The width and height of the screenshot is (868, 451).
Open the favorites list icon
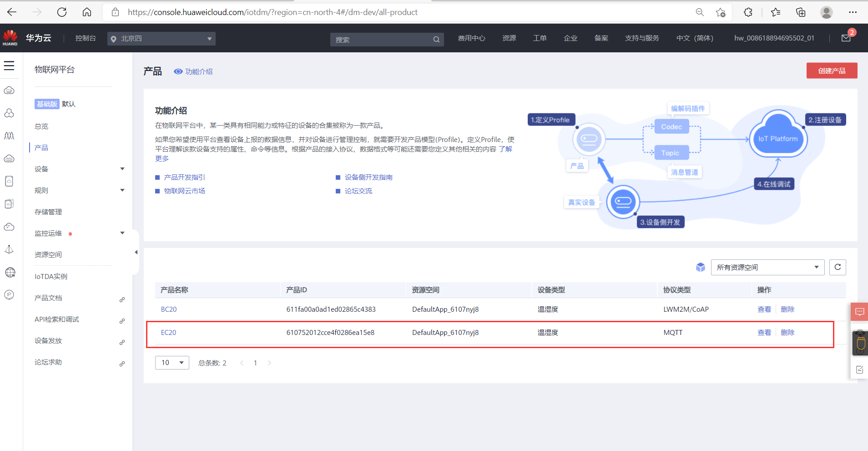pos(776,12)
